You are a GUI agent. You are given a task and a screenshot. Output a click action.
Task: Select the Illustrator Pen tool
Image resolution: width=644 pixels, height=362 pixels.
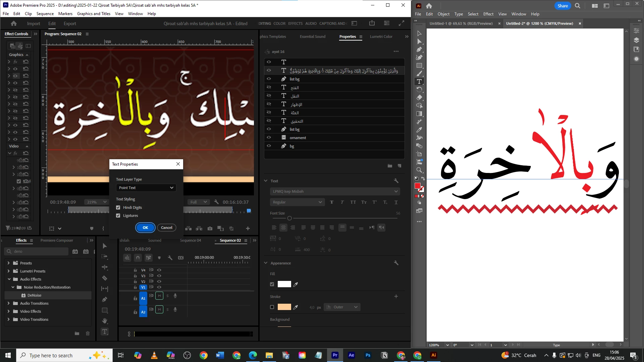click(x=419, y=49)
